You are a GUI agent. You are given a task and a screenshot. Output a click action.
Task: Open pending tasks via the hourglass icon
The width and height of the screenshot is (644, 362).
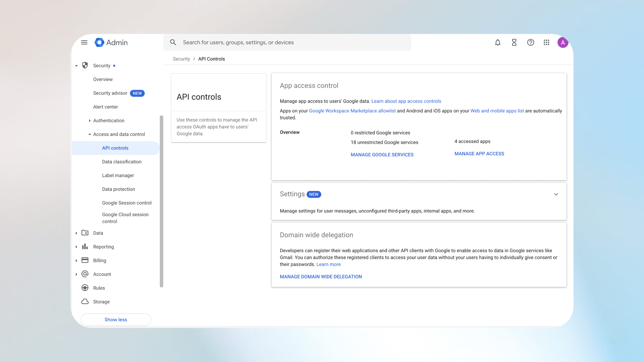(514, 43)
